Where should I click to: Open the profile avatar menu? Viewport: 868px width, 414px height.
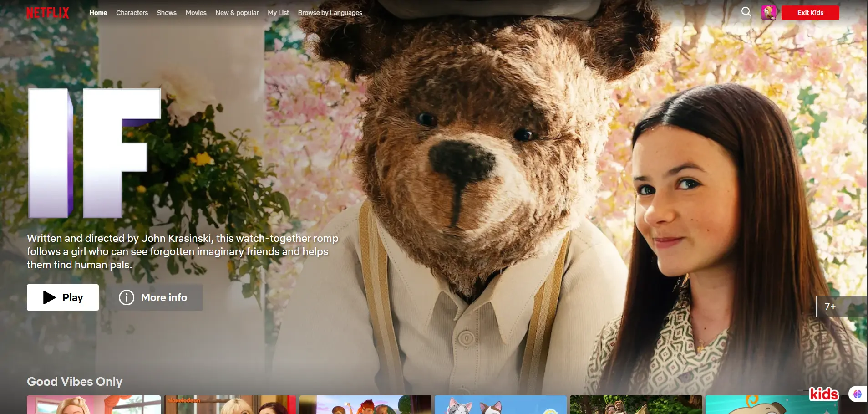(x=769, y=13)
